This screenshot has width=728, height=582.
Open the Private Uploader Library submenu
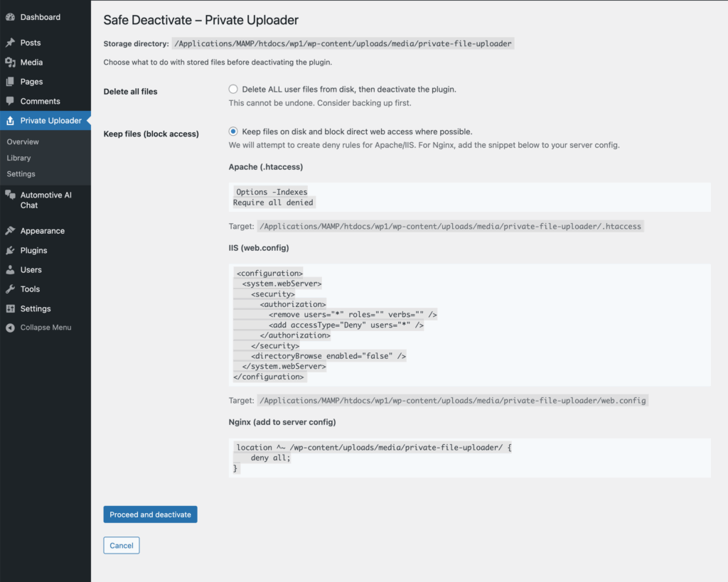pos(19,158)
